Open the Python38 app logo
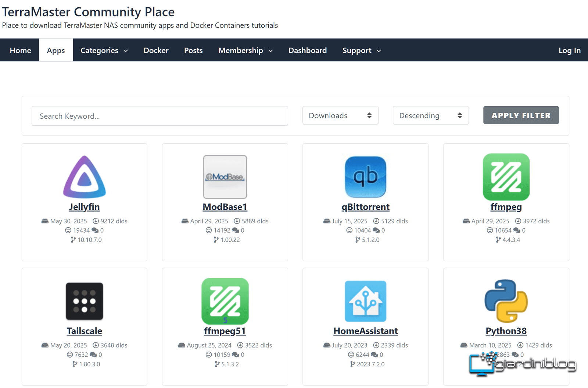The height and width of the screenshot is (388, 588). [506, 301]
